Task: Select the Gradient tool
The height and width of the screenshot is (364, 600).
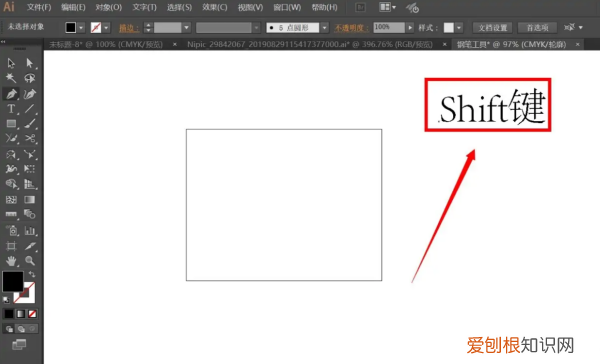Action: [x=29, y=199]
